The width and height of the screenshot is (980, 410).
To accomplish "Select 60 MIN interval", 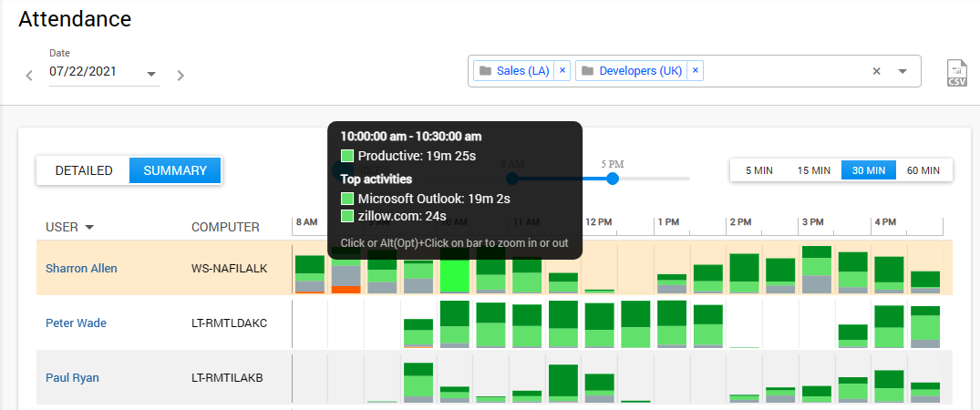I will 923,170.
